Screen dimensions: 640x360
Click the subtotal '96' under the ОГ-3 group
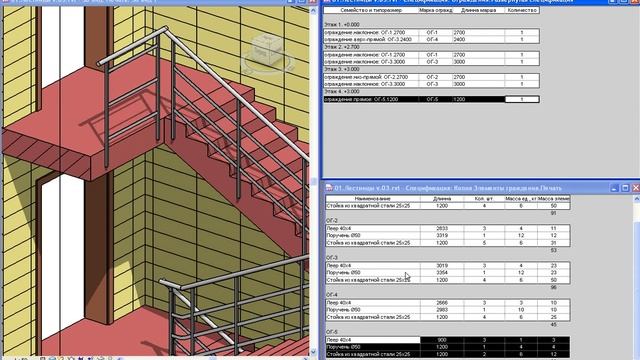(x=553, y=287)
